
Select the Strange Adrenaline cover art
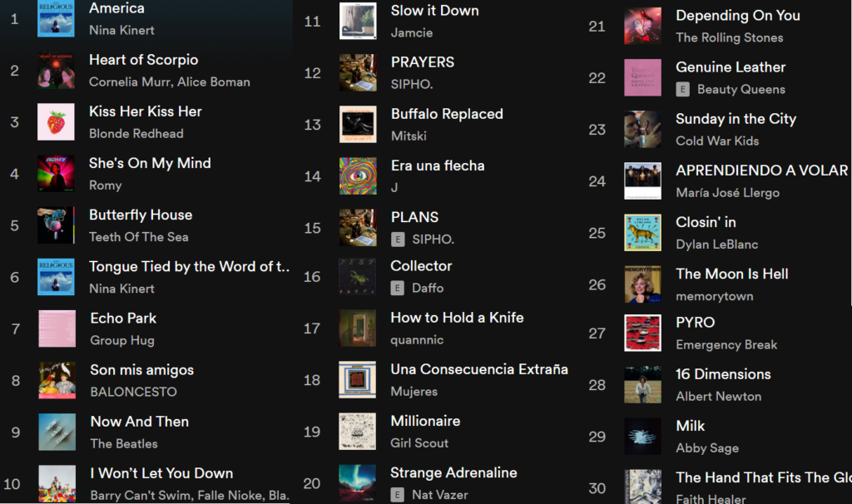(358, 483)
